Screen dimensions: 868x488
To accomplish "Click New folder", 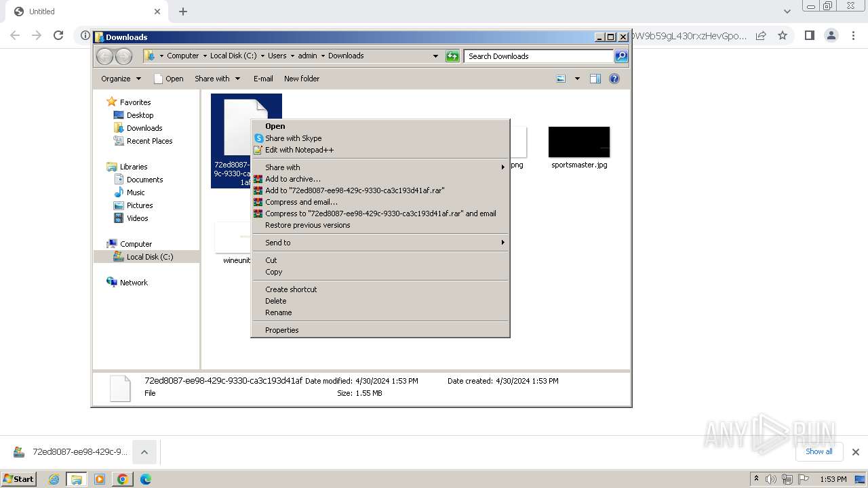I will [x=302, y=79].
